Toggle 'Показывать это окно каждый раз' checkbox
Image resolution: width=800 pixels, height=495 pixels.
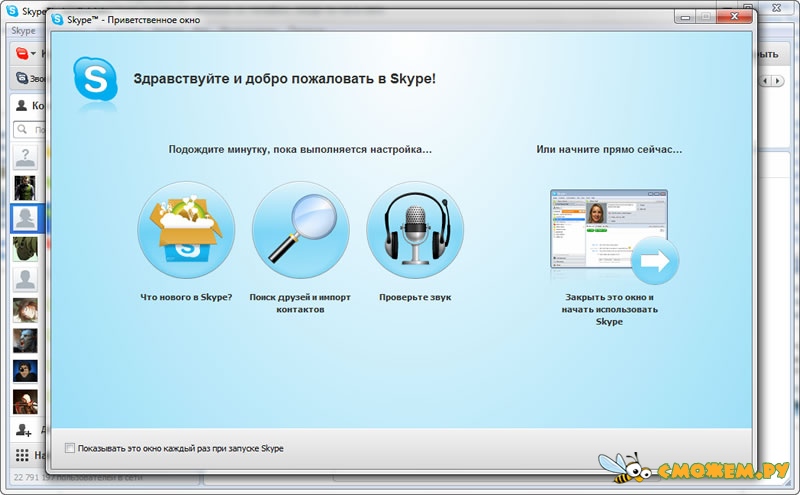point(70,448)
